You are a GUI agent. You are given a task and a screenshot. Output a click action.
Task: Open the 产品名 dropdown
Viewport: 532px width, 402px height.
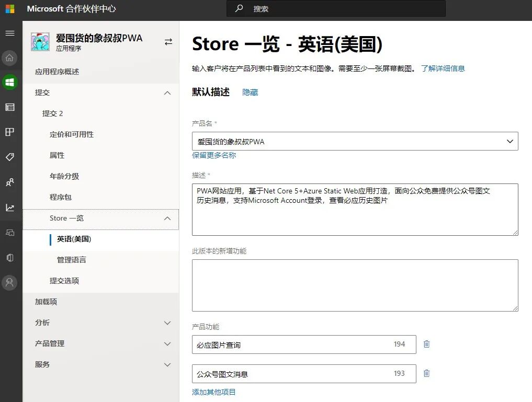pyautogui.click(x=511, y=141)
